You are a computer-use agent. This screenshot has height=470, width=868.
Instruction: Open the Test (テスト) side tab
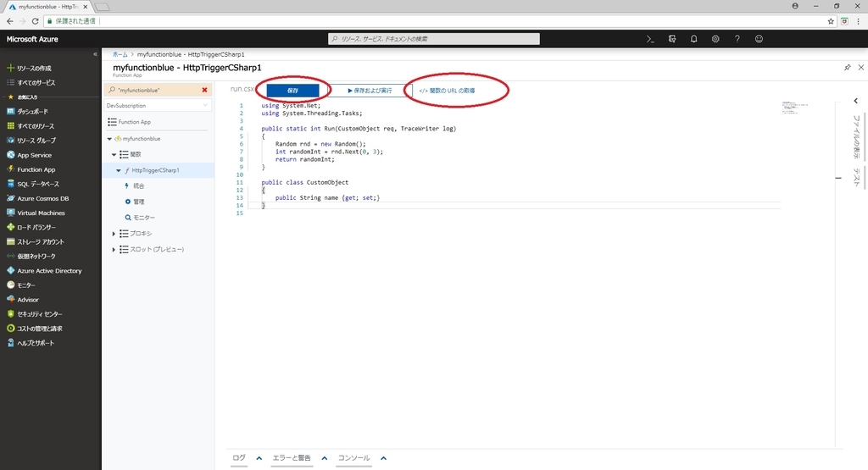(x=856, y=177)
